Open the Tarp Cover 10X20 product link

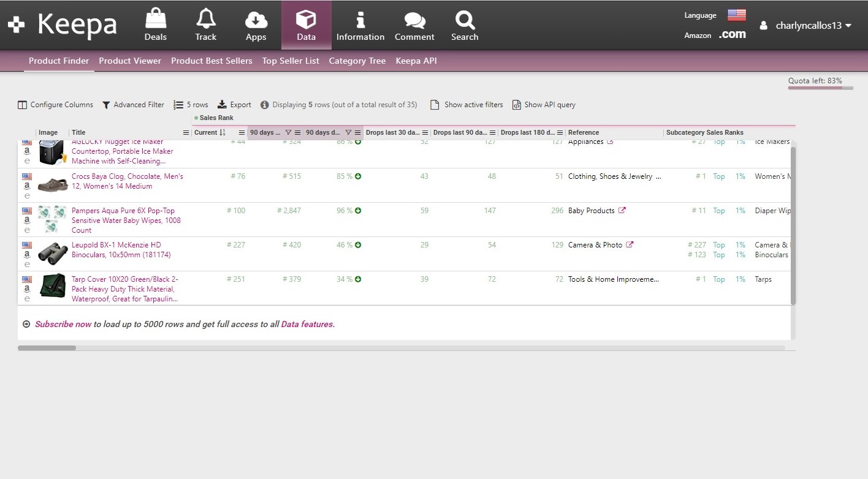click(125, 289)
